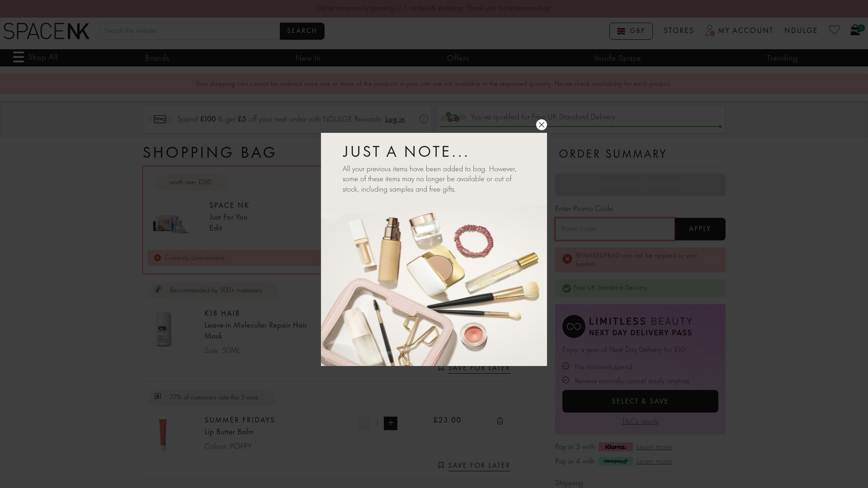Open the Shop All hamburger menu
Viewport: 868px width, 488px height.
point(19,57)
